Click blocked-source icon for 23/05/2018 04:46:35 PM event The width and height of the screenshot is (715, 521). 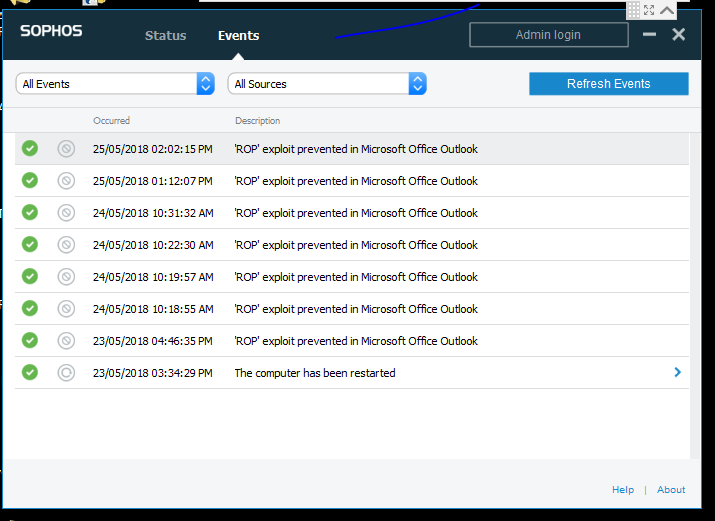[x=66, y=340]
